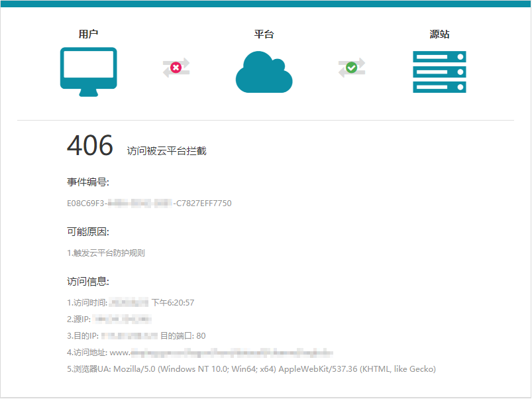Click the red X connection-failed icon
The width and height of the screenshot is (532, 399).
coord(176,67)
